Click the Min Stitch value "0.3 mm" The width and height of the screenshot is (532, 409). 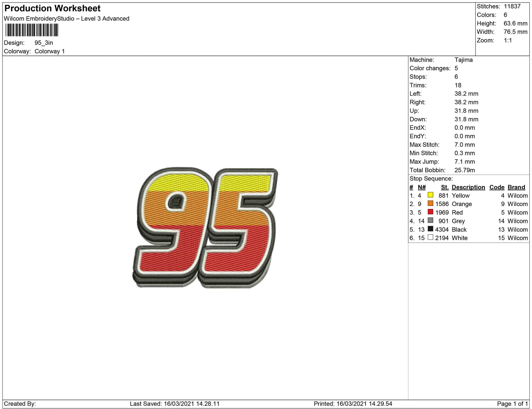[x=465, y=153]
